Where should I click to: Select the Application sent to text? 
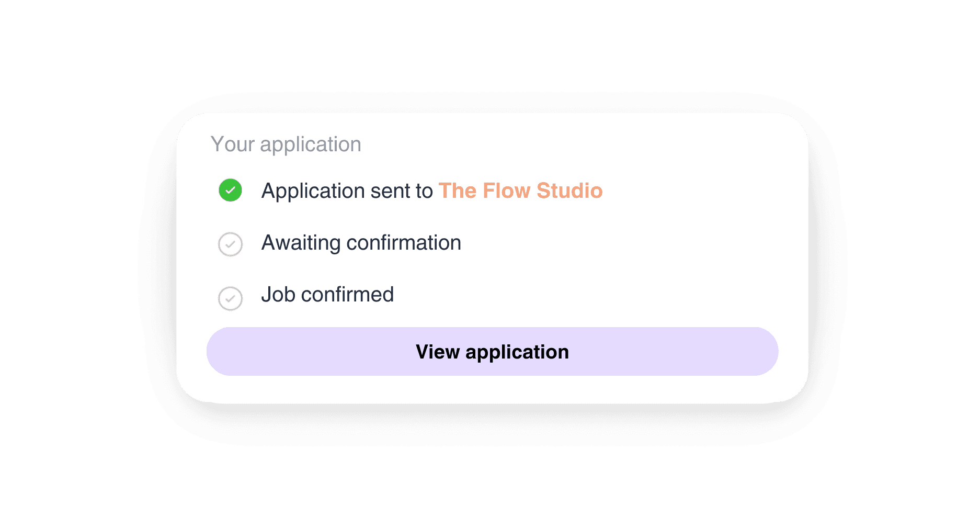pyautogui.click(x=347, y=191)
